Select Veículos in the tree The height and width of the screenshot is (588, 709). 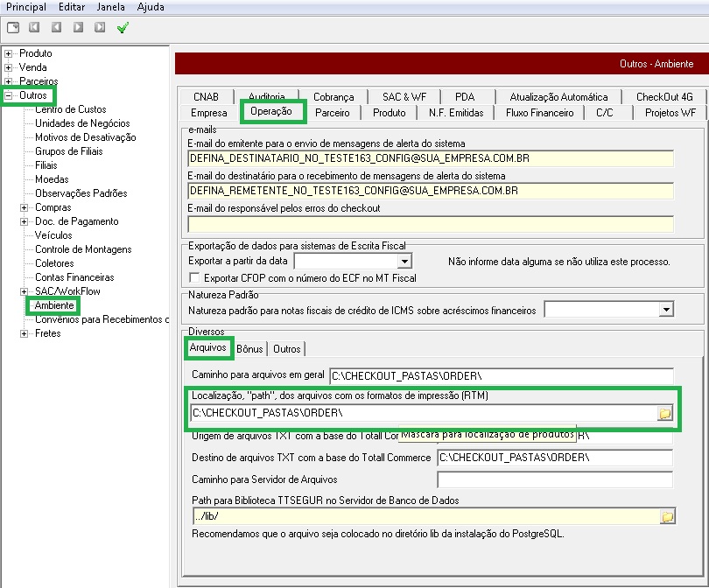pyautogui.click(x=53, y=235)
